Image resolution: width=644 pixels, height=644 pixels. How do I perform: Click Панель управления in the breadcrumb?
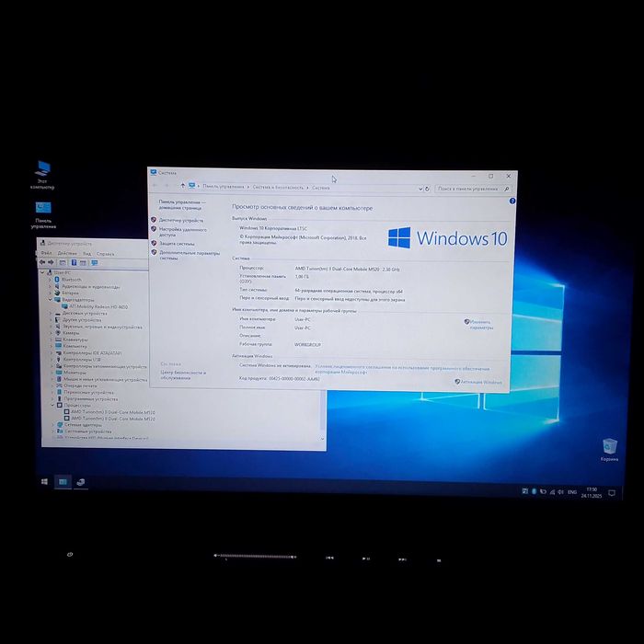224,187
